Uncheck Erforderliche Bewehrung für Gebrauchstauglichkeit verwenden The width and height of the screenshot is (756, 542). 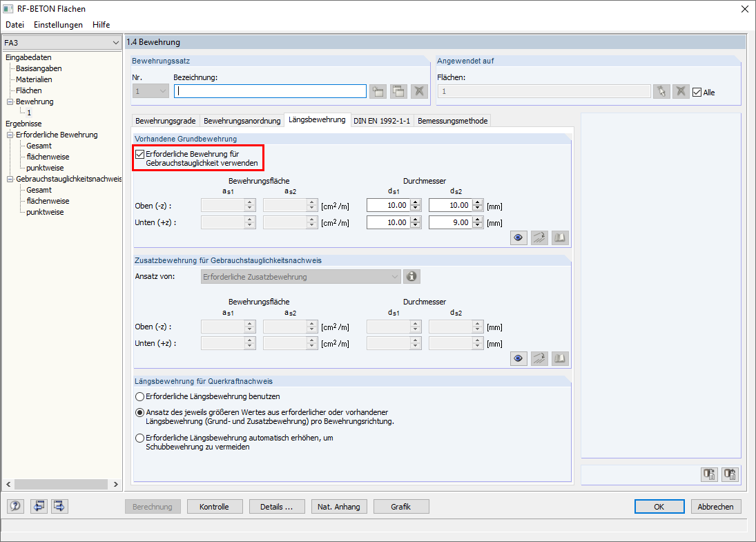pos(140,154)
